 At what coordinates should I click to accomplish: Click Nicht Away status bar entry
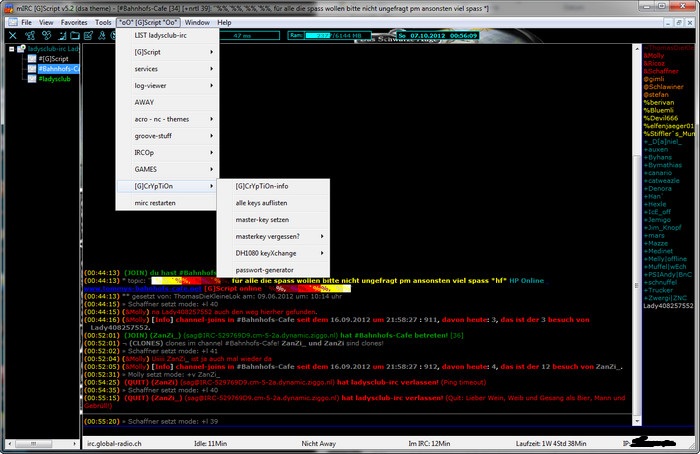[x=318, y=444]
